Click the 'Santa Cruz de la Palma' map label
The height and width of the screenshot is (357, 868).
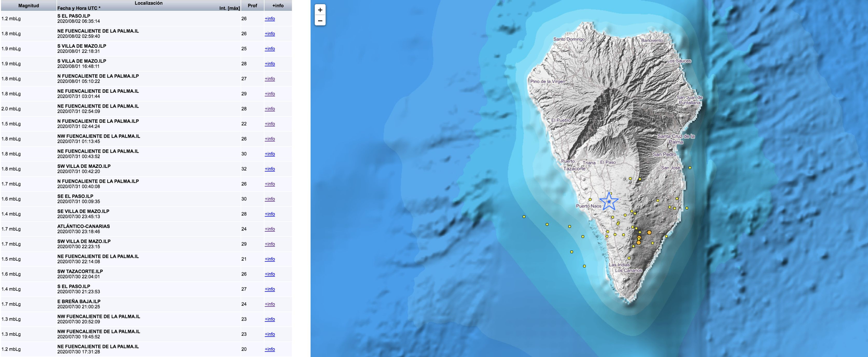click(x=676, y=139)
